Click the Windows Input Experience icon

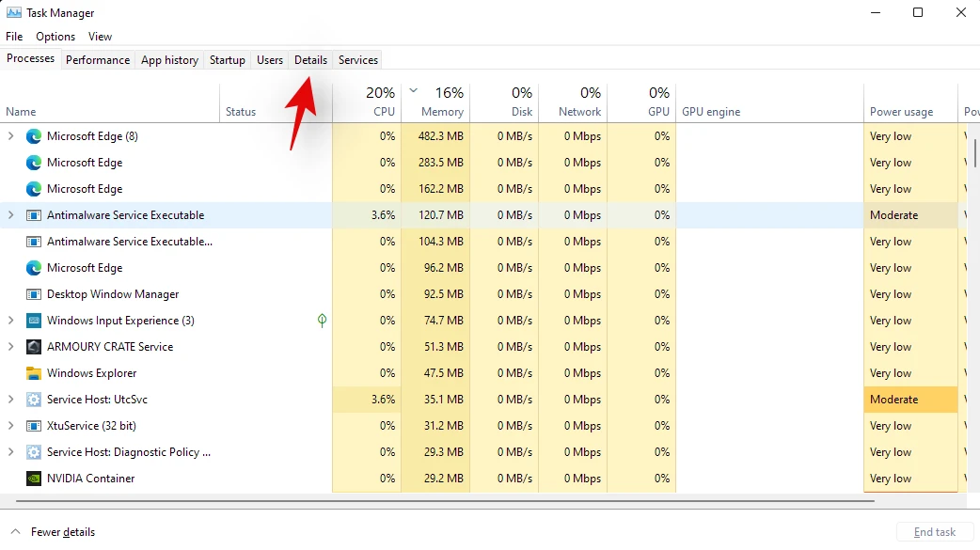coord(34,321)
